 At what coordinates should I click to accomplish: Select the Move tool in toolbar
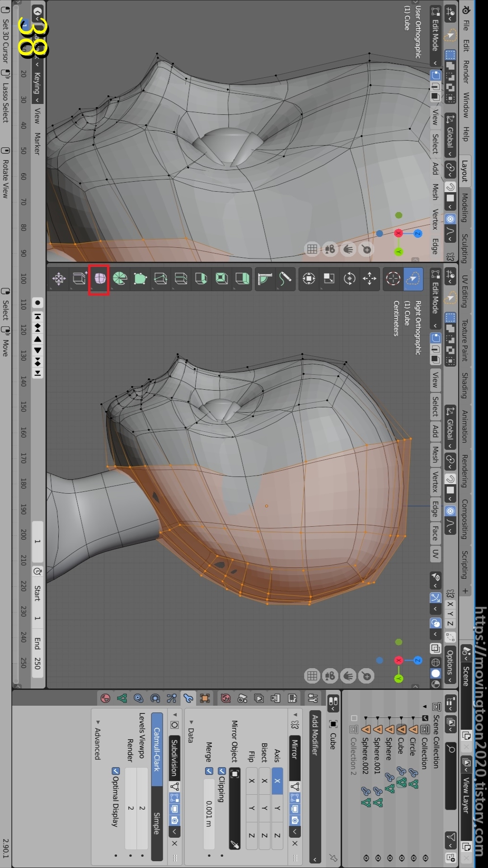tap(370, 278)
